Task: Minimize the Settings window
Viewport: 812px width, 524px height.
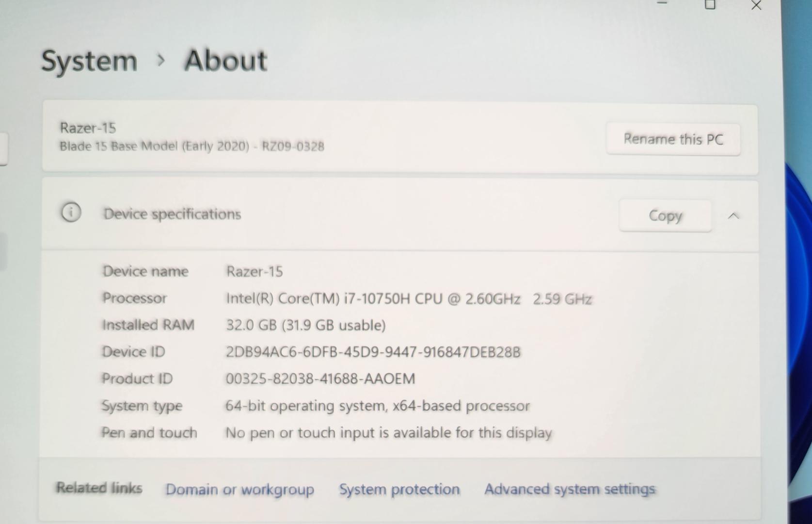Action: point(663,4)
